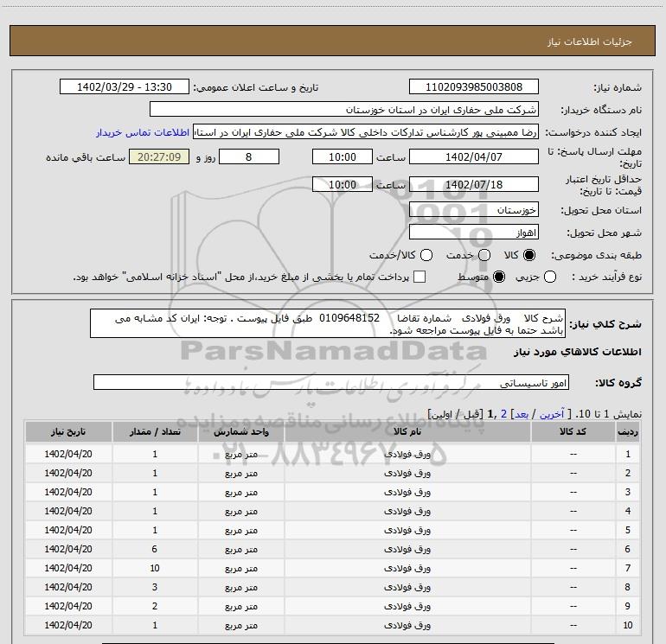Click the response deadline date 1402/04/07 field
Screen dimensions: 666x644
473,157
